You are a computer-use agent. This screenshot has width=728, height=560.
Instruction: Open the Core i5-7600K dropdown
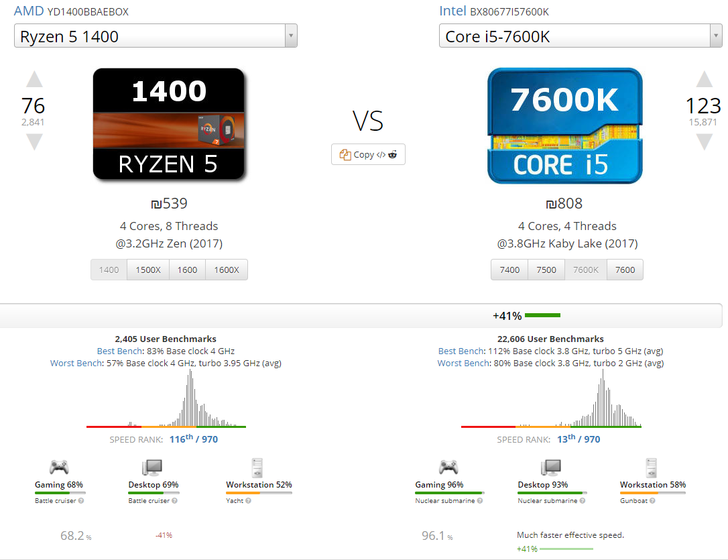[x=581, y=36]
